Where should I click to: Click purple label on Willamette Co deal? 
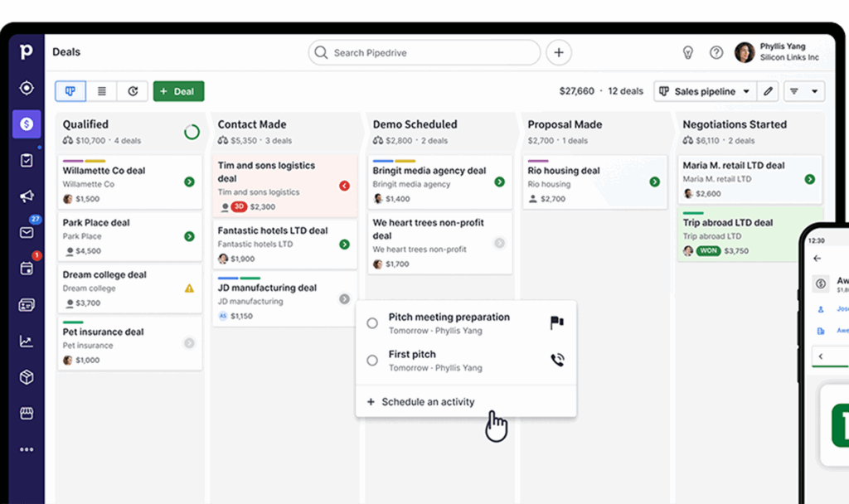(73, 161)
